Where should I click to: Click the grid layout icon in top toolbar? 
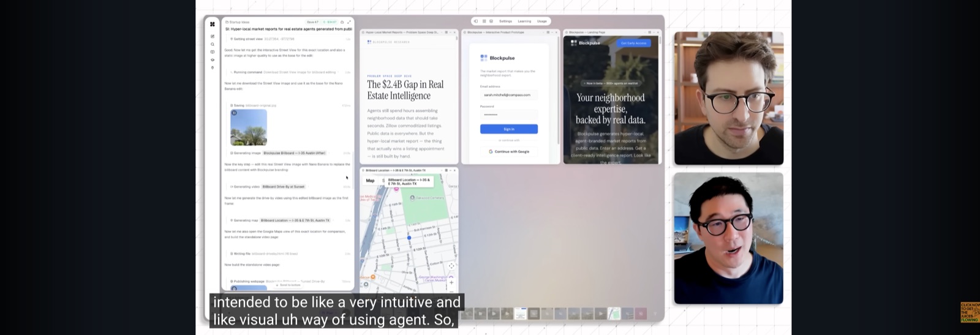tap(484, 21)
